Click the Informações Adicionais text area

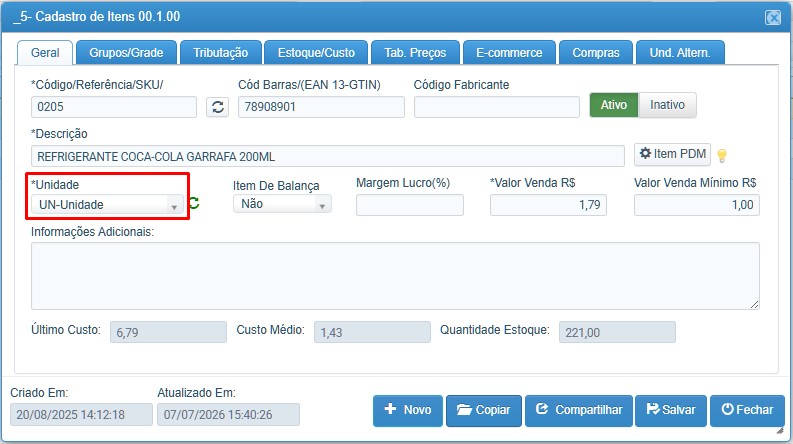coord(395,276)
